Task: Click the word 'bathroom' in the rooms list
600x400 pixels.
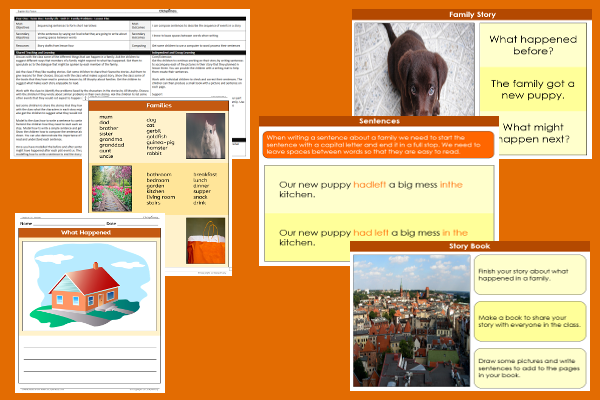Action: pyautogui.click(x=159, y=174)
